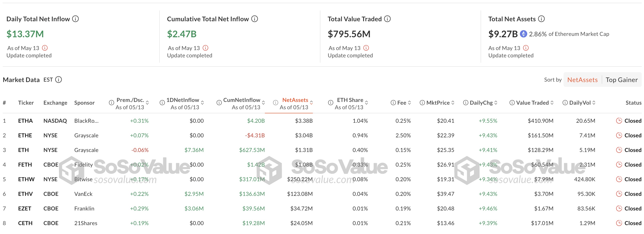Click red alert icon under Cumulative Total Net Inflow date
This screenshot has height=234, width=644.
[x=205, y=48]
